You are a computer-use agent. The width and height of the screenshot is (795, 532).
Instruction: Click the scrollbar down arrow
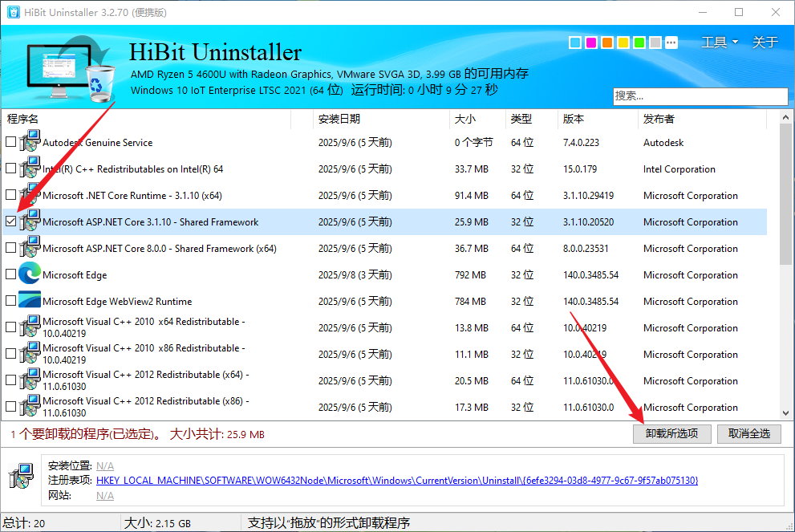coord(786,413)
